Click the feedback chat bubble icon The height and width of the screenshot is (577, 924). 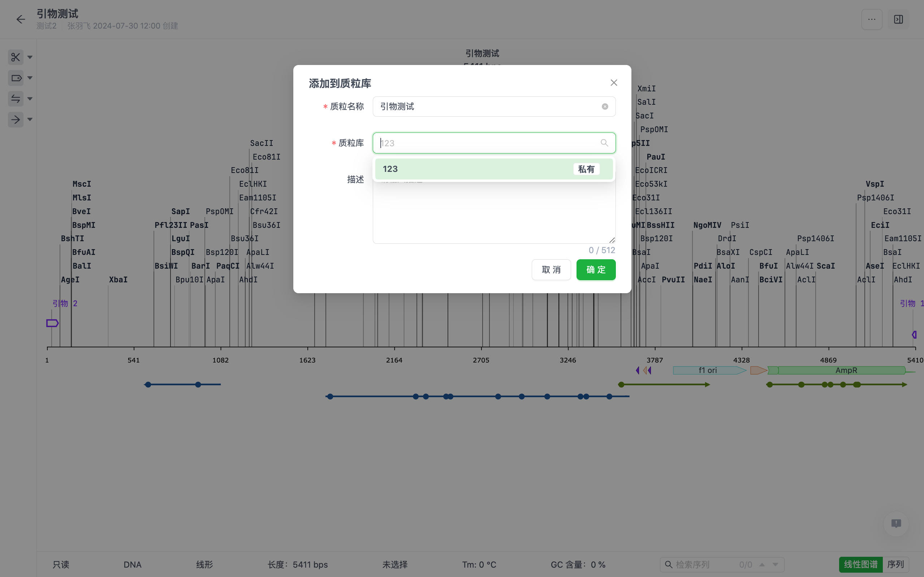896,523
